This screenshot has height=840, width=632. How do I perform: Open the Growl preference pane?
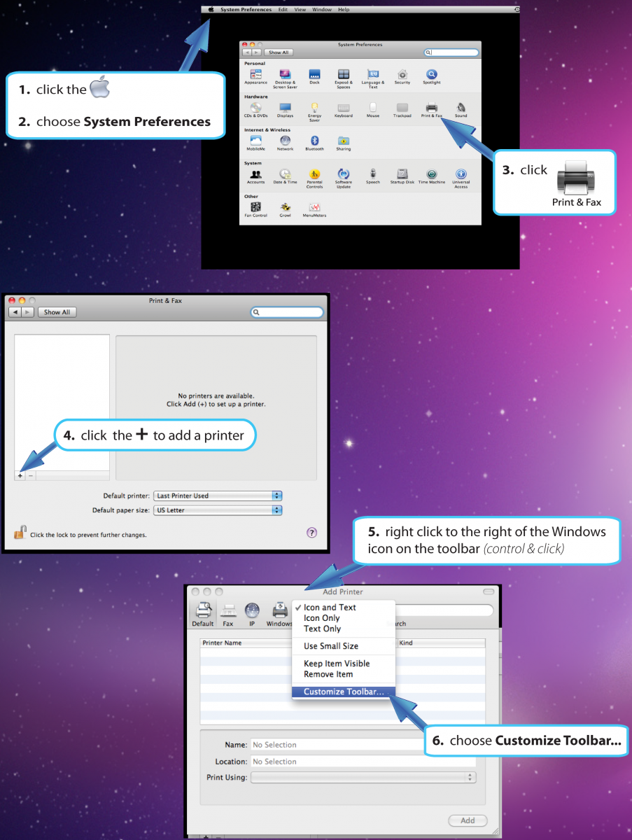coord(285,209)
